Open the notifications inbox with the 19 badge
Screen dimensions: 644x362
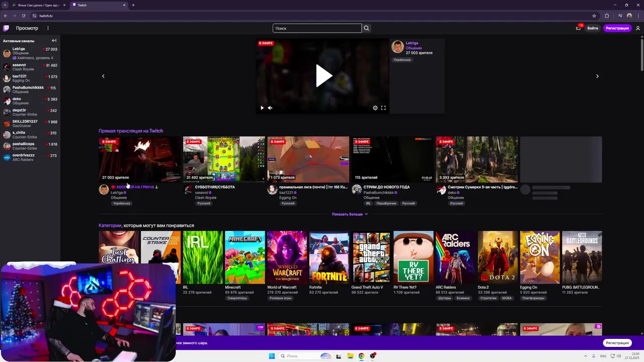click(x=578, y=28)
